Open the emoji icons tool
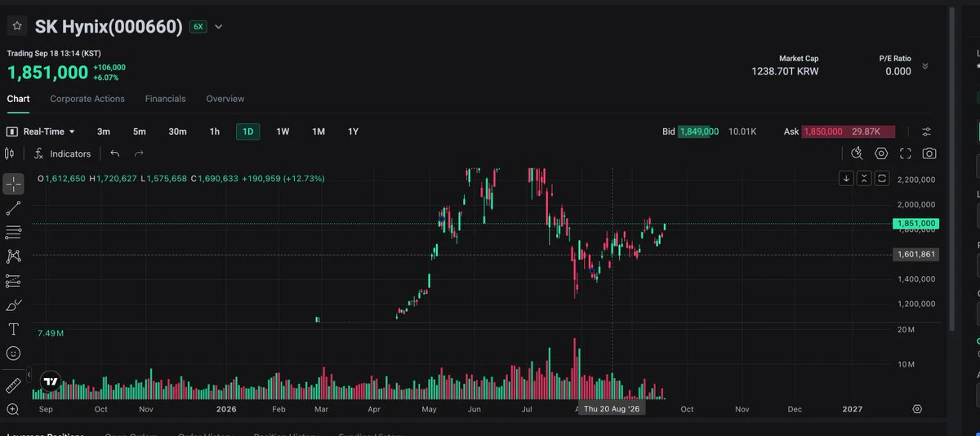Viewport: 980px width, 436px height. tap(13, 354)
